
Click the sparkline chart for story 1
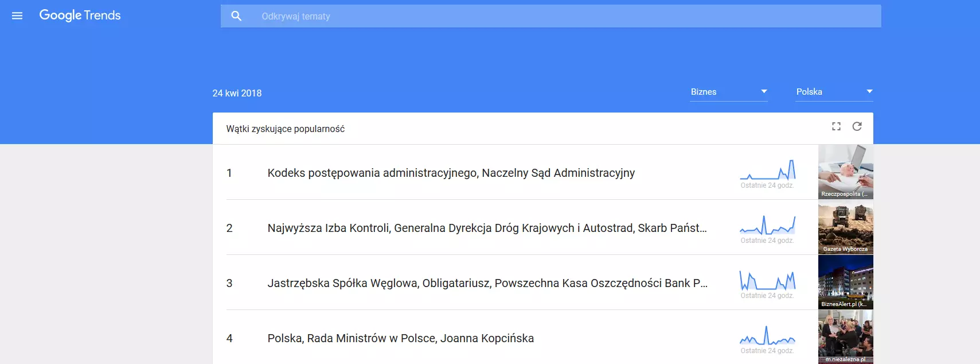(767, 170)
